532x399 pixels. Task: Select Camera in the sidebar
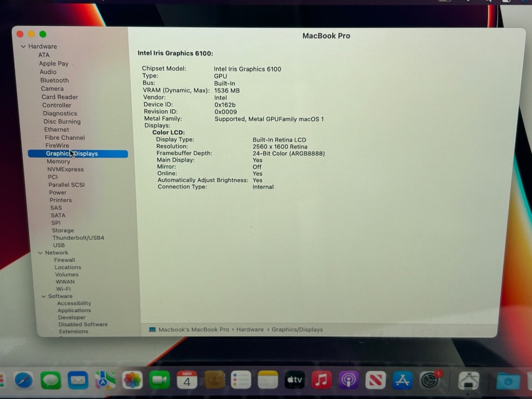tap(52, 89)
